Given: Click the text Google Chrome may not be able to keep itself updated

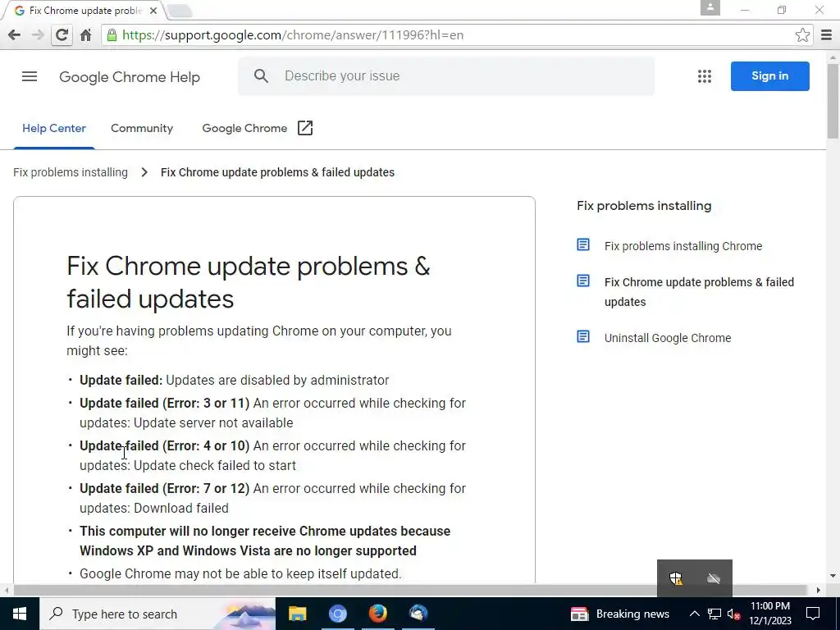Looking at the screenshot, I should pyautogui.click(x=240, y=573).
